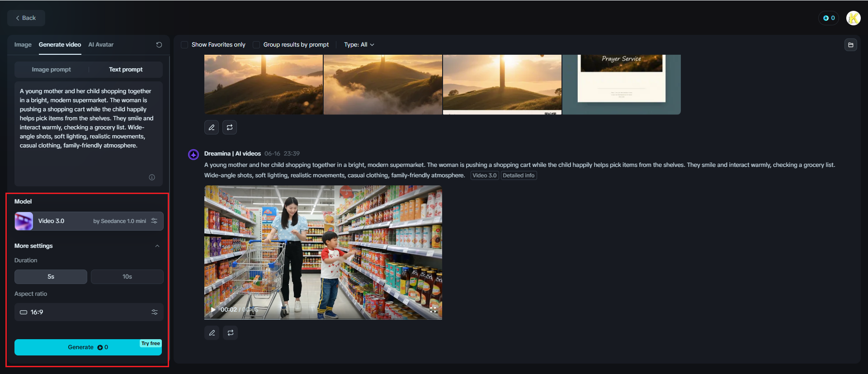
Task: Click the Try free badge
Action: click(151, 344)
